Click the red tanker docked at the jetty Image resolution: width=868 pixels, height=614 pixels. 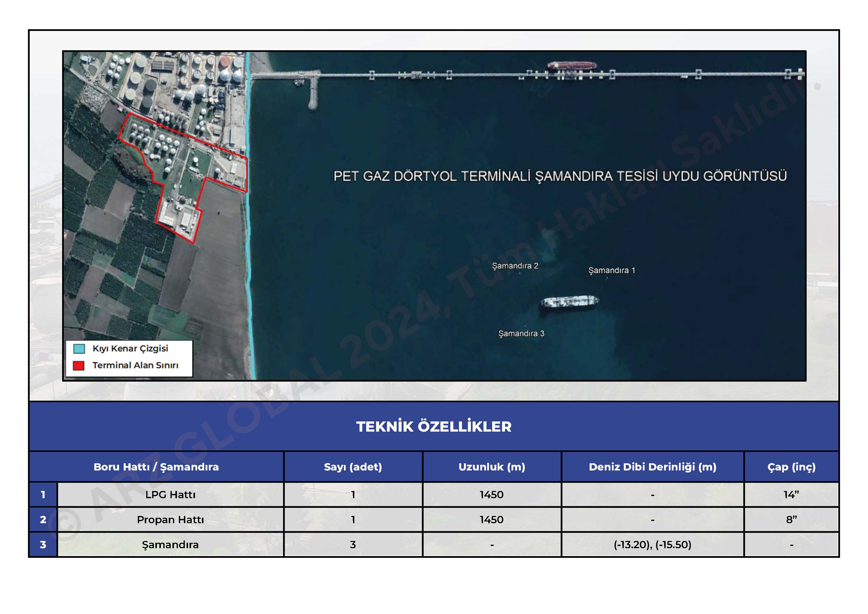click(x=572, y=65)
